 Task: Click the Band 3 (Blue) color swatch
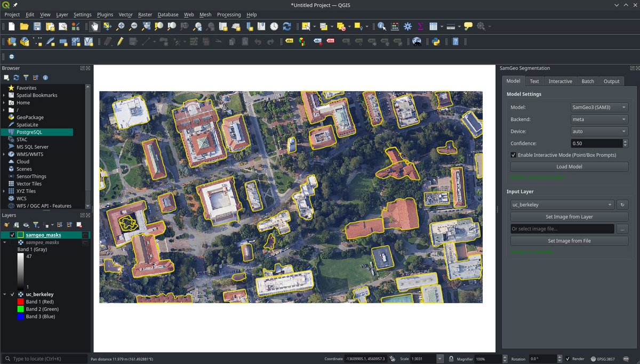click(x=20, y=317)
